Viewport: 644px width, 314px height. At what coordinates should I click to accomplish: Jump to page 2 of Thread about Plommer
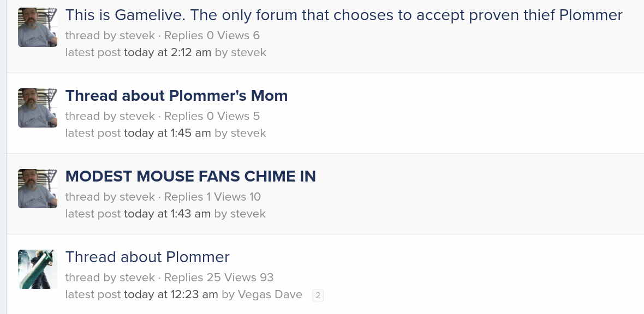point(318,295)
